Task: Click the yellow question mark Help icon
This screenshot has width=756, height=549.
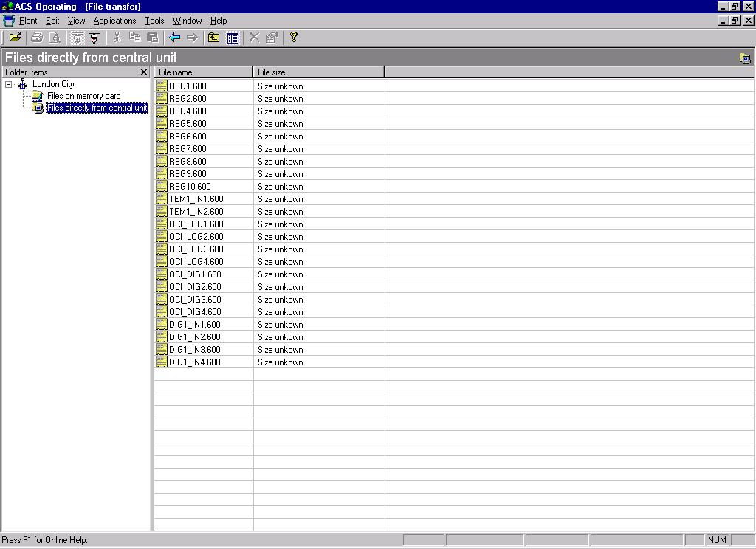Action: pyautogui.click(x=294, y=37)
